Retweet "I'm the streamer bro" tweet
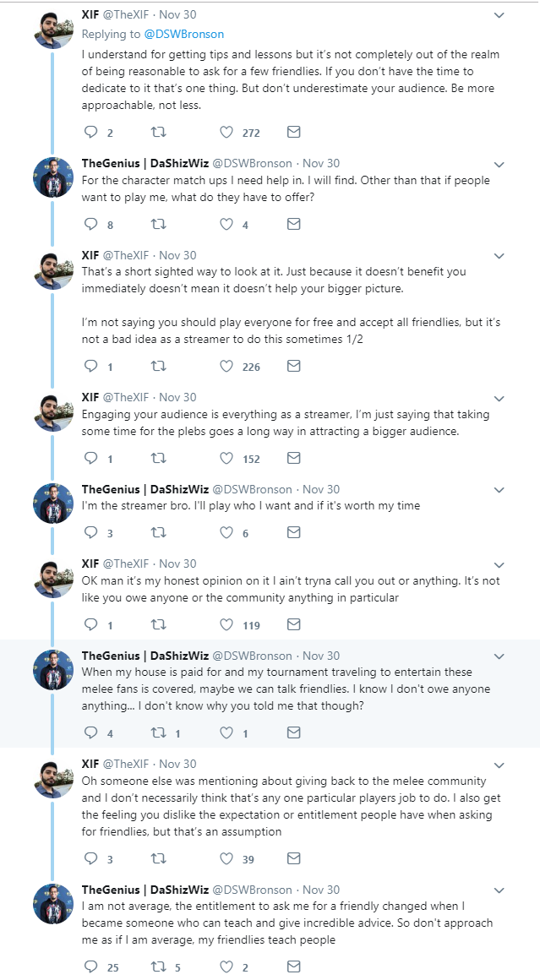This screenshot has width=540, height=980. (x=159, y=532)
